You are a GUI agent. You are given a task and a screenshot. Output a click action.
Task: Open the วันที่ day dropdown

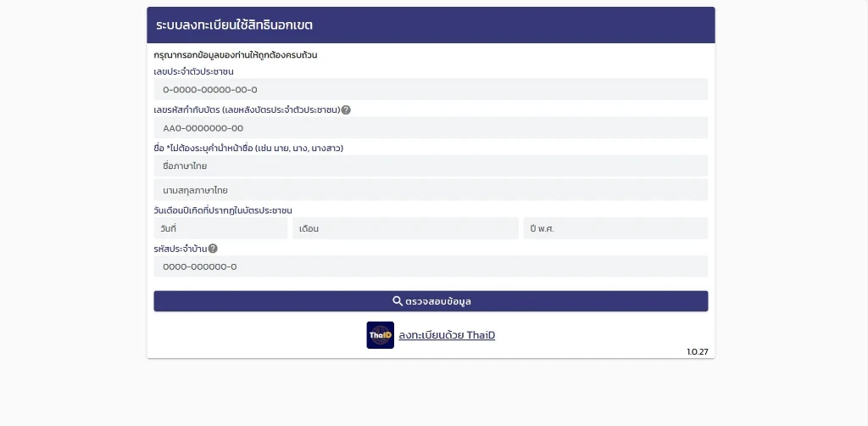pos(220,228)
